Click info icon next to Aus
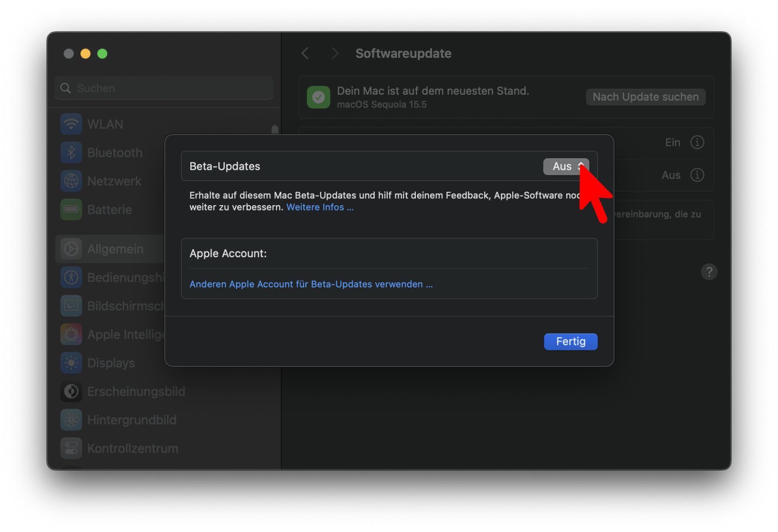The height and width of the screenshot is (532, 778). pyautogui.click(x=697, y=175)
